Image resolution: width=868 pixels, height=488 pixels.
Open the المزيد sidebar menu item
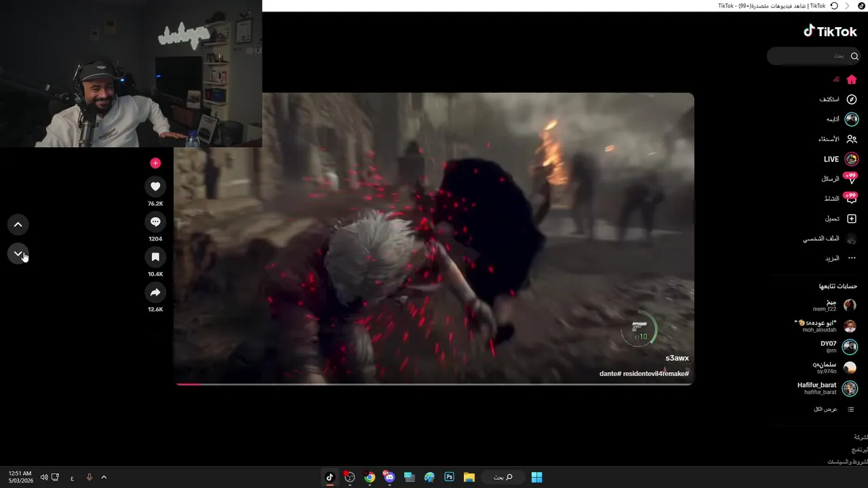coord(832,258)
